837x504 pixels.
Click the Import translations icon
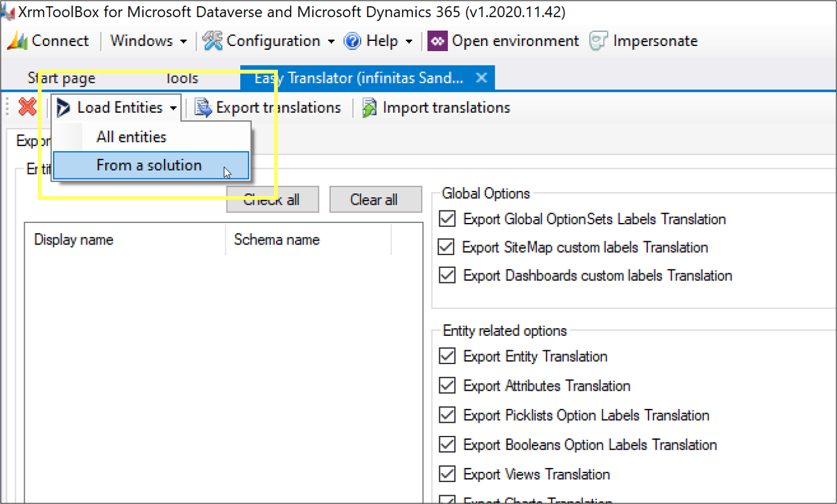(369, 108)
